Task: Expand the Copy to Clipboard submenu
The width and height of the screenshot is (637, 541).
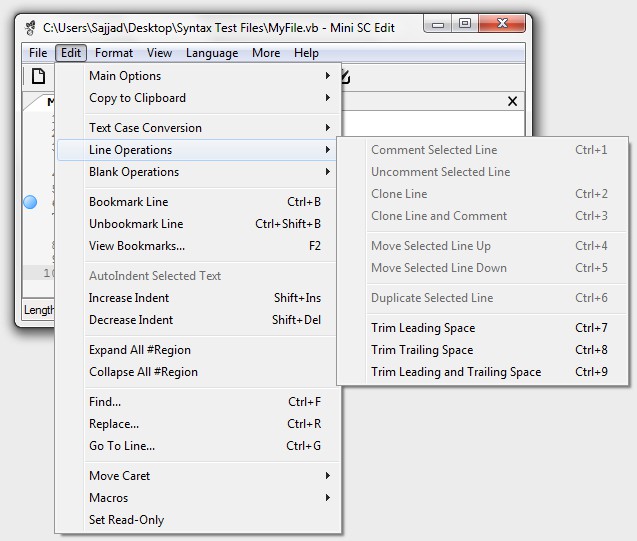Action: click(197, 98)
